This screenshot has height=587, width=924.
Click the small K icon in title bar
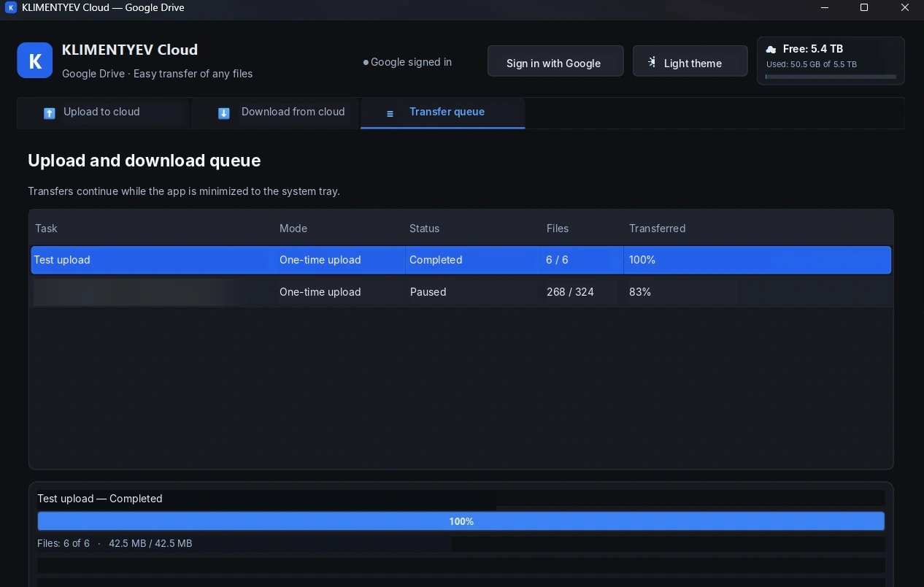tap(11, 7)
